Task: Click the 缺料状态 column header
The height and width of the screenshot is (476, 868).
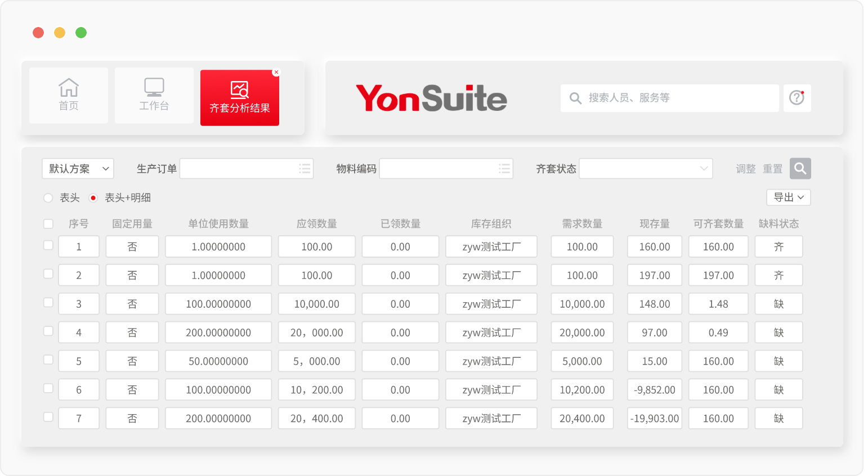Action: [778, 224]
